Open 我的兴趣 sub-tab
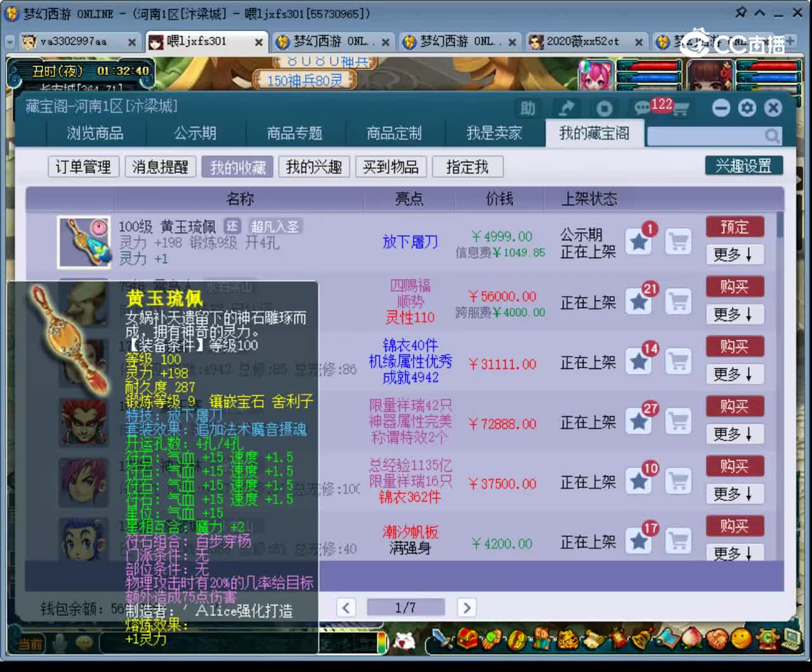Screen dimensions: 812x672 coord(314,167)
